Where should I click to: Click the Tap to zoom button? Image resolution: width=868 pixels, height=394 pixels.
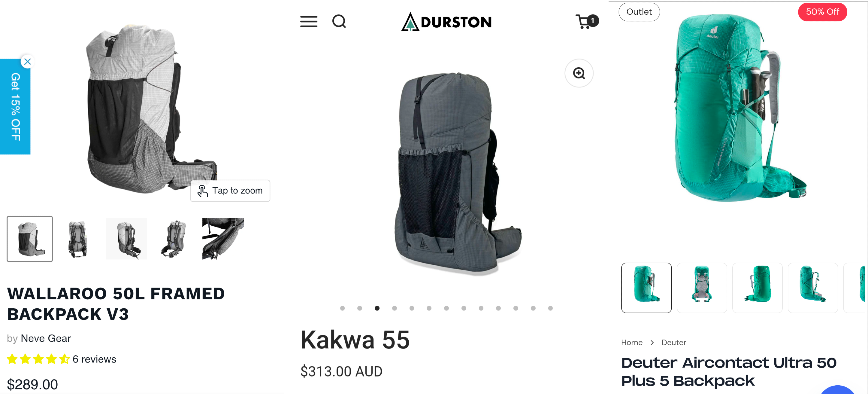[x=230, y=191]
